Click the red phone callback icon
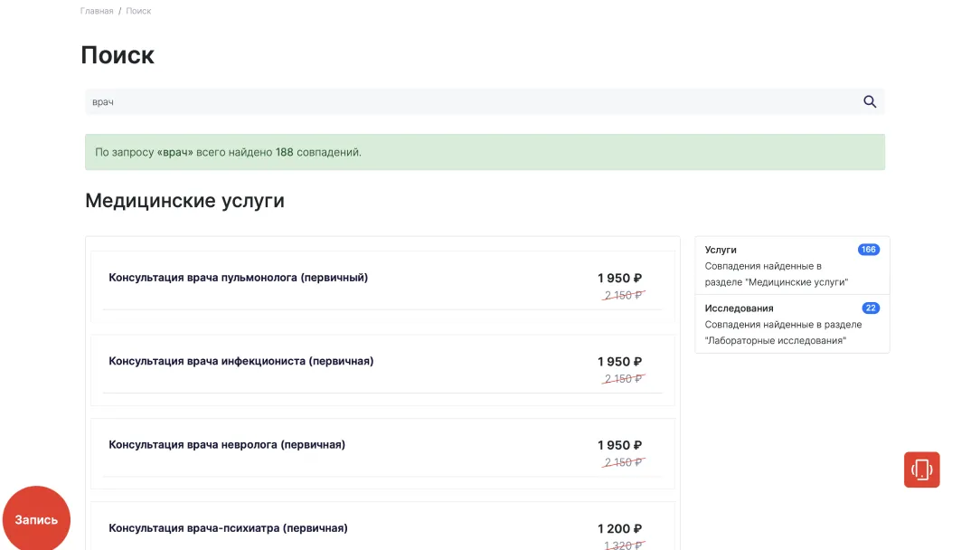The image size is (980, 550). (921, 469)
